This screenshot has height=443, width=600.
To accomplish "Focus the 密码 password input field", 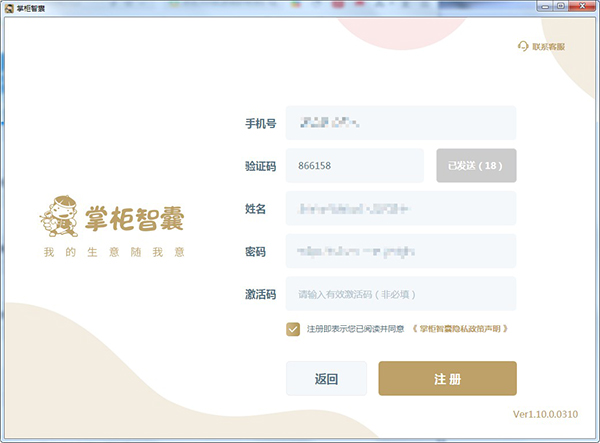I will pos(401,251).
